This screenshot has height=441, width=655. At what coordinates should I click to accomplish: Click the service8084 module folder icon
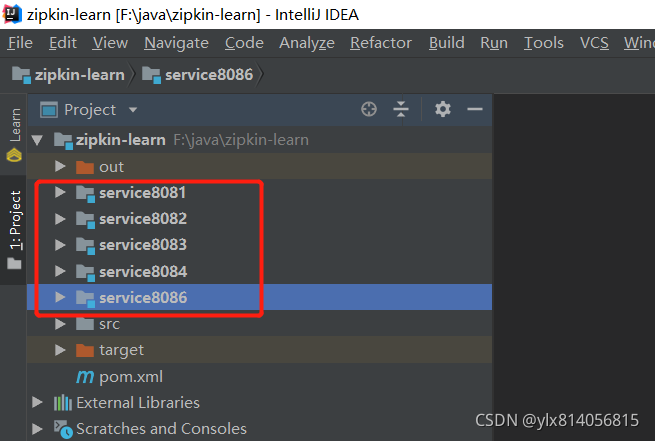pyautogui.click(x=85, y=273)
